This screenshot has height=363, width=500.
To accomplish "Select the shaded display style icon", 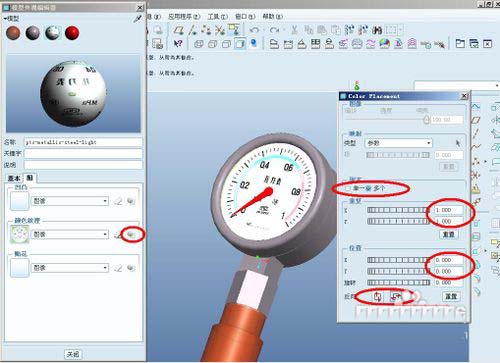I will pos(240,44).
